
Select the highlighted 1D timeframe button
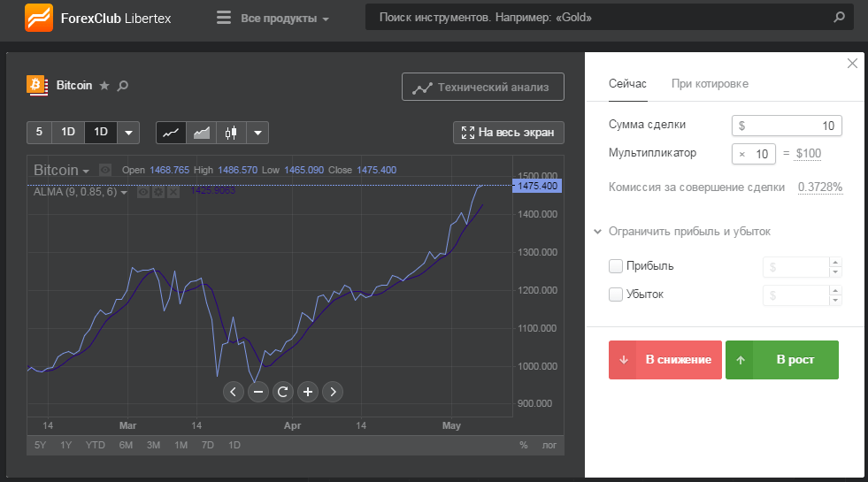click(101, 133)
